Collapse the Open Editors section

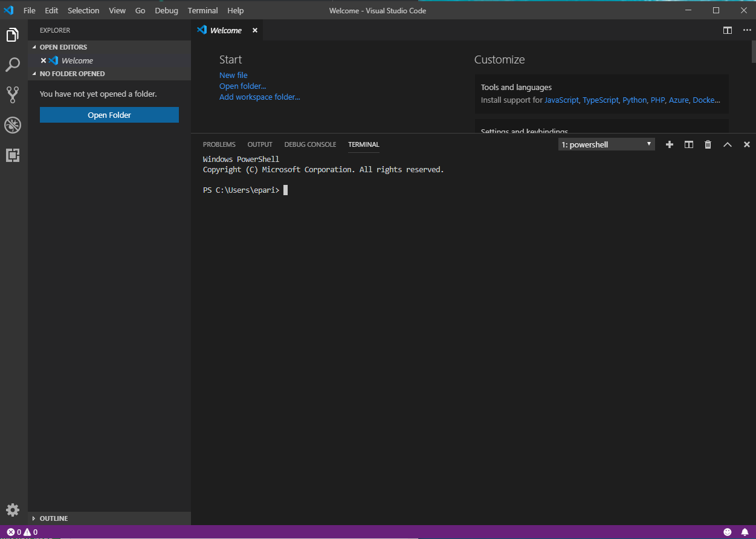point(109,47)
